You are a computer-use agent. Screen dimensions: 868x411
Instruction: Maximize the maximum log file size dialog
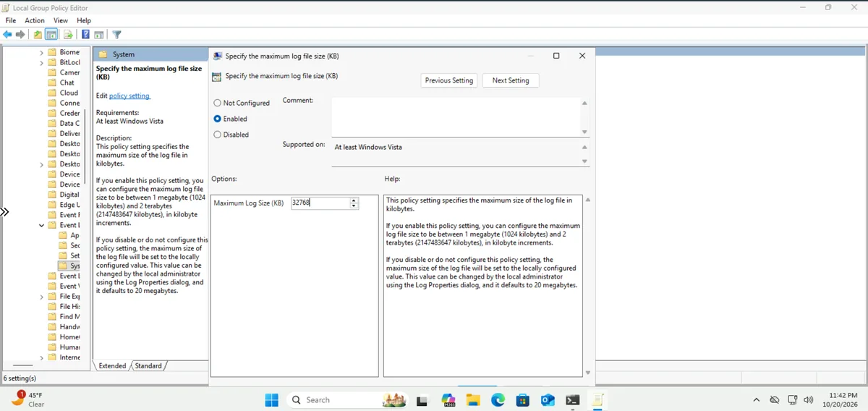556,56
